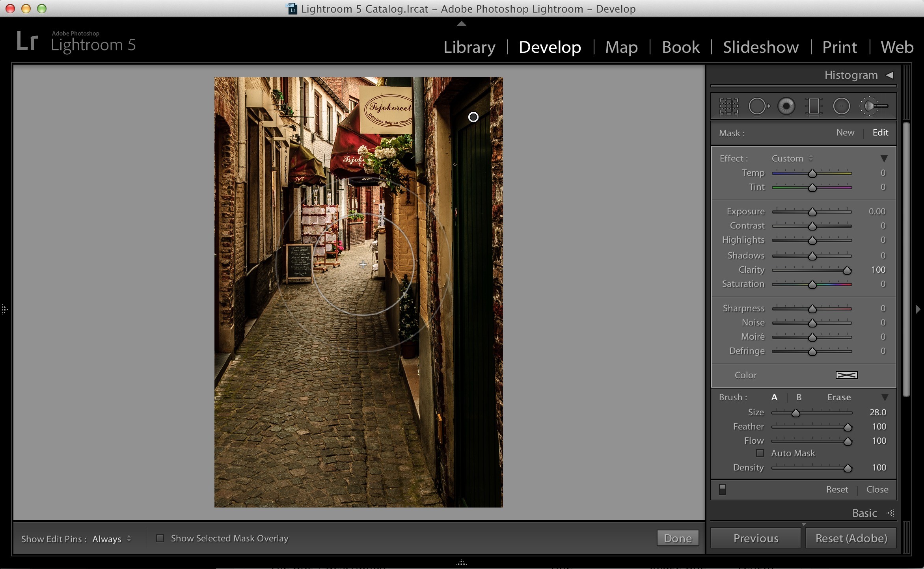Open the Slideshow module
Image resolution: width=924 pixels, height=569 pixels.
pyautogui.click(x=761, y=47)
